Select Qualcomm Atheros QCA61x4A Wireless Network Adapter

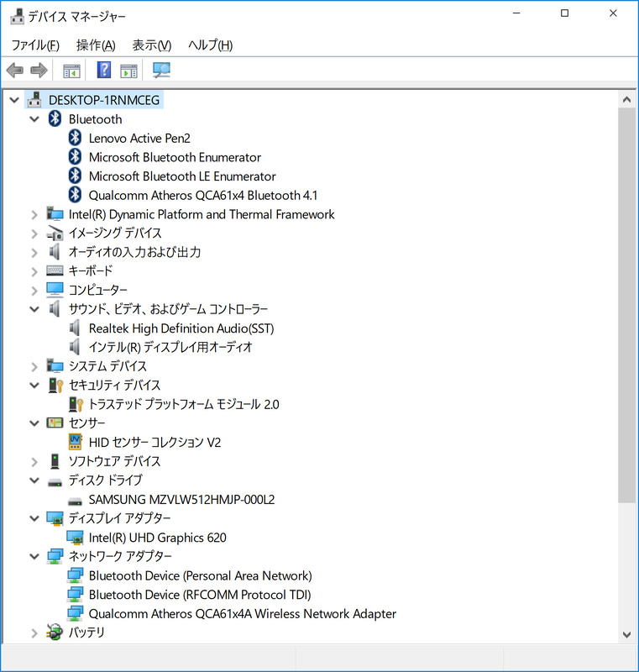243,613
